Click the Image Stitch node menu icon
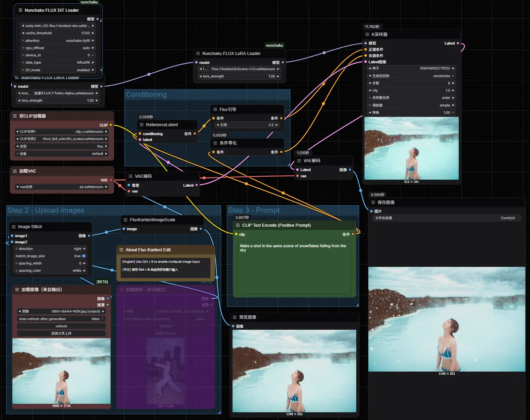This screenshot has width=530, height=420. 14,227
